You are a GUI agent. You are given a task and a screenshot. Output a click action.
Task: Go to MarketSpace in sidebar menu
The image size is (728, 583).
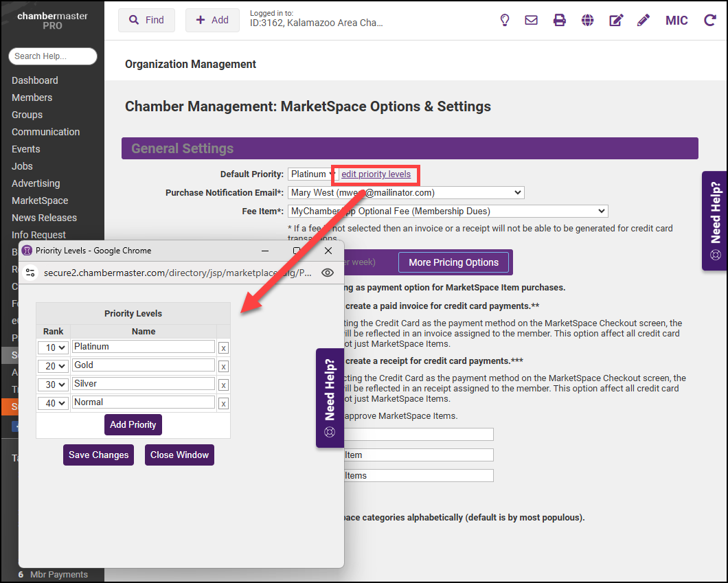40,201
